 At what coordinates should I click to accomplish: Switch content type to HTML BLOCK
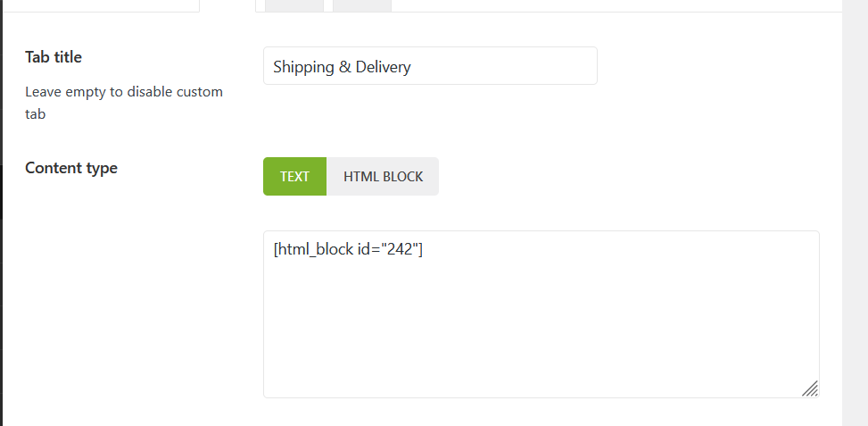click(383, 176)
